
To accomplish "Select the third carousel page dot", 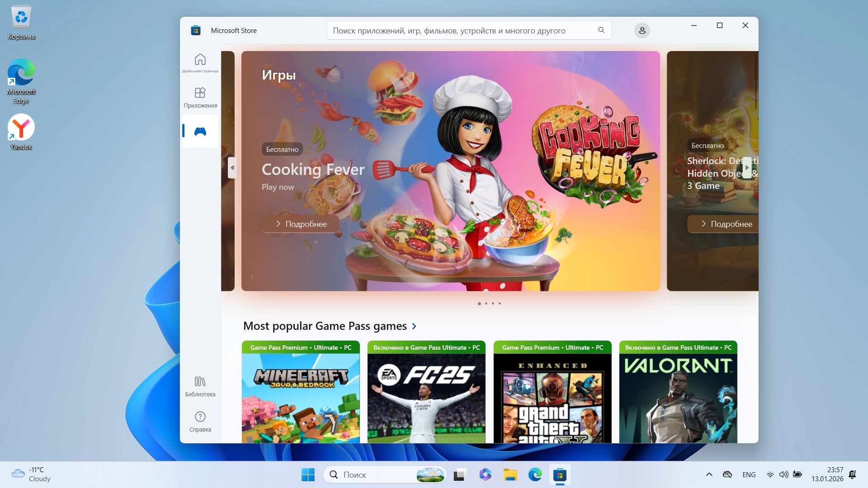I will (493, 304).
